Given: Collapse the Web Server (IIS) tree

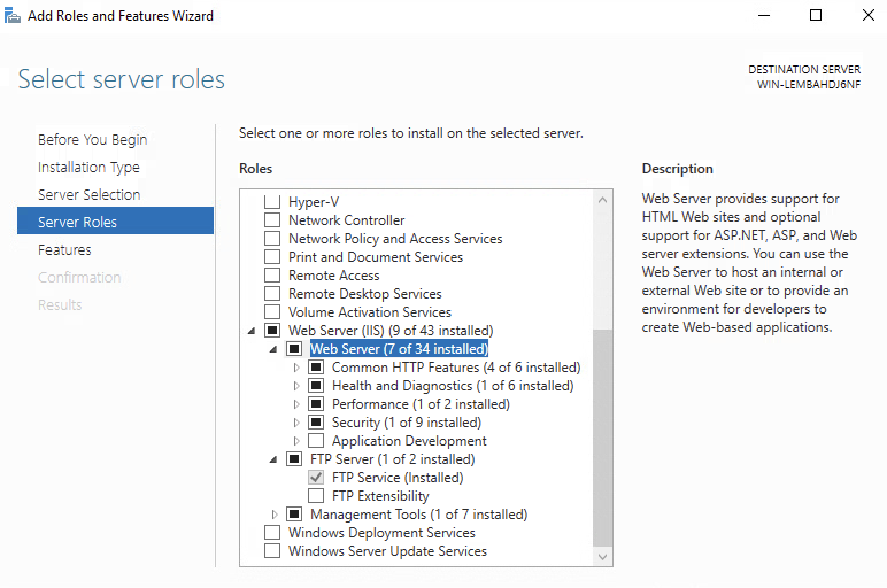Looking at the screenshot, I should click(251, 330).
